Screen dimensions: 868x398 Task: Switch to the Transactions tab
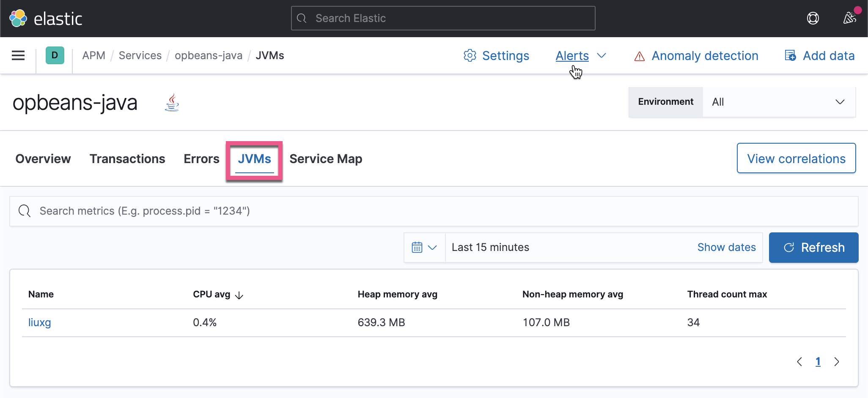coord(127,159)
